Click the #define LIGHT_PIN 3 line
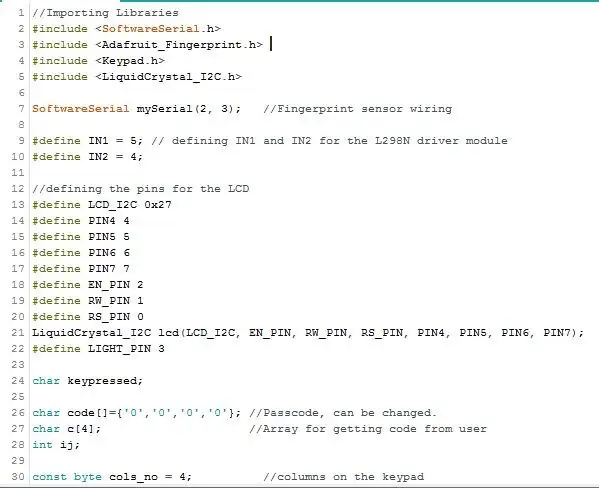599x488 pixels. click(x=99, y=349)
